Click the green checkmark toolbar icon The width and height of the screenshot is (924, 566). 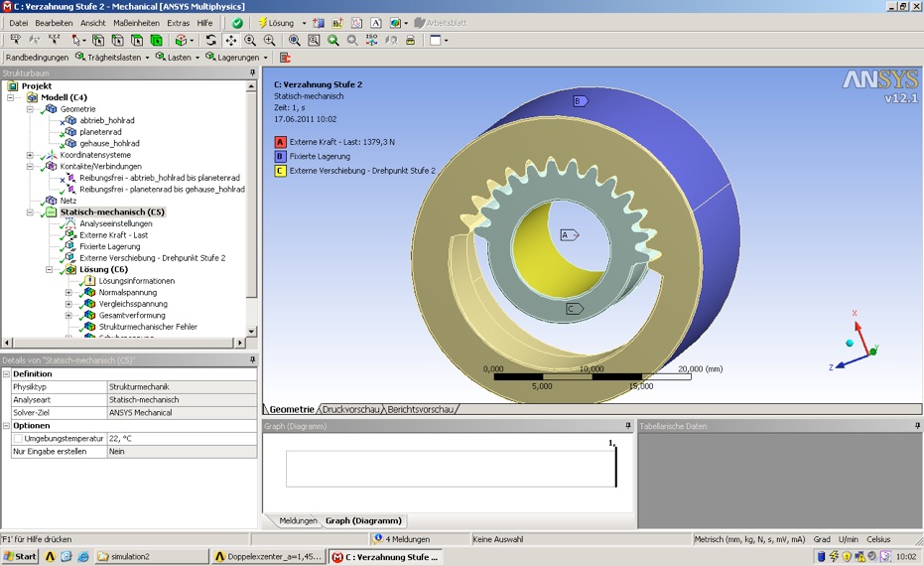pyautogui.click(x=237, y=23)
